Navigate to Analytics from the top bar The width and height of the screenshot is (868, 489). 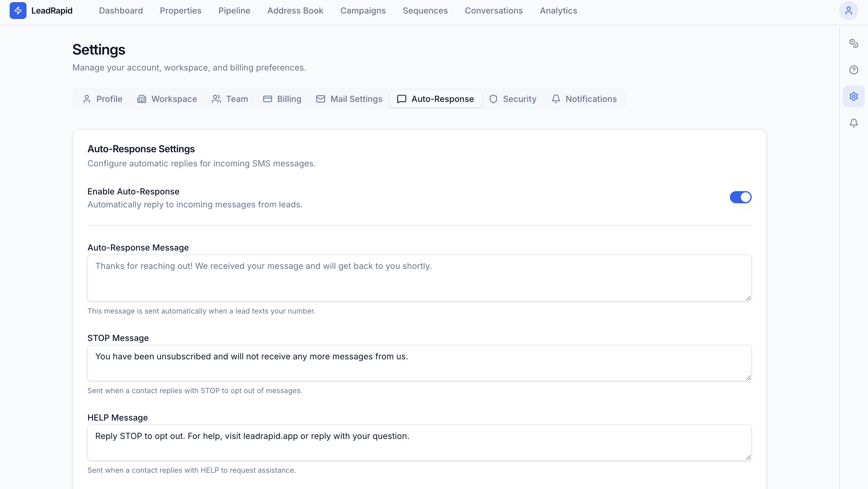point(558,11)
